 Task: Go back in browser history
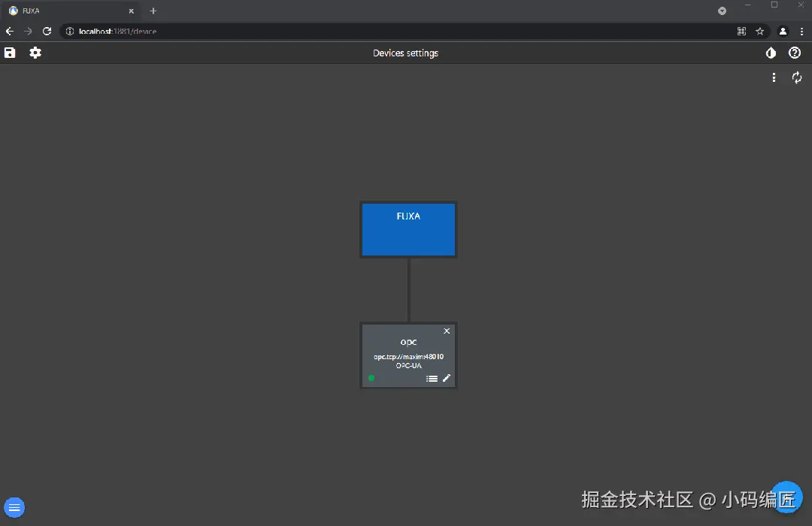coord(9,32)
